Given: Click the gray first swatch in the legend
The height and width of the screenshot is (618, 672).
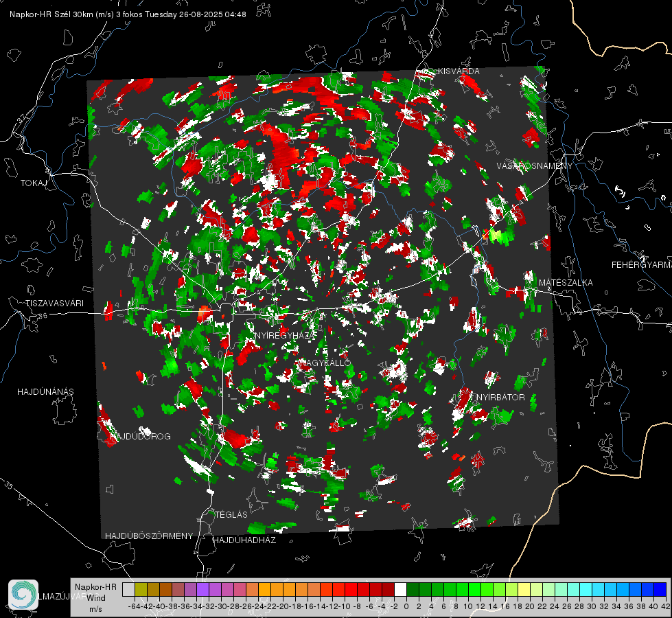Looking at the screenshot, I should point(128,590).
